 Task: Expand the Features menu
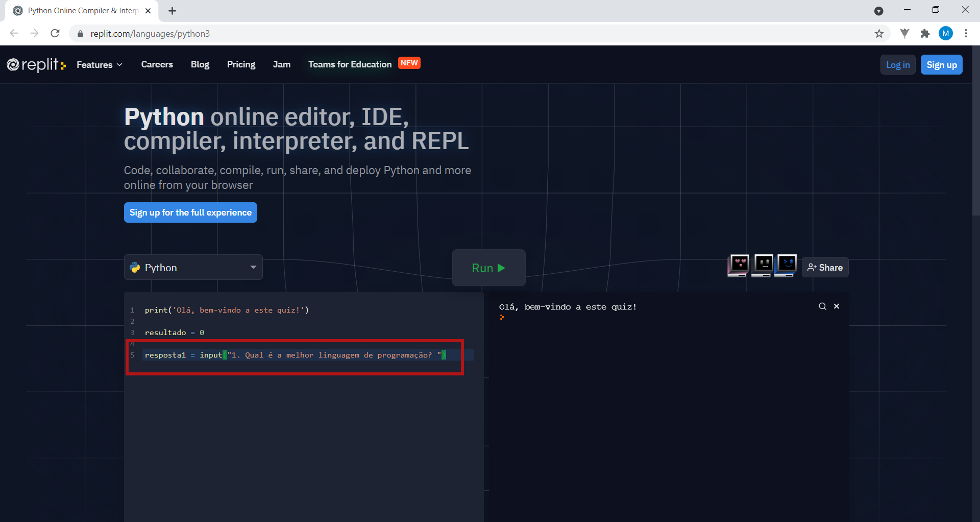pos(100,65)
